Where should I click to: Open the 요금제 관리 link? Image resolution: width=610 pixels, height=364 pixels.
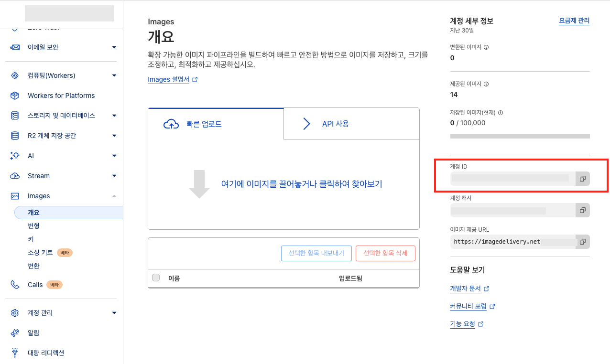point(574,21)
